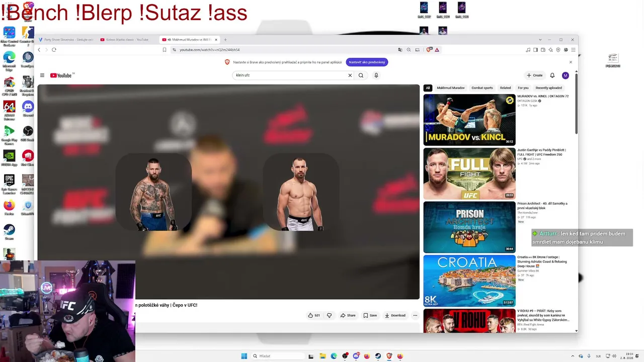Viewport: 644px width, 362px height.
Task: Open the V ROHU #9 PIRÁT video thumbnail
Action: coord(469,321)
